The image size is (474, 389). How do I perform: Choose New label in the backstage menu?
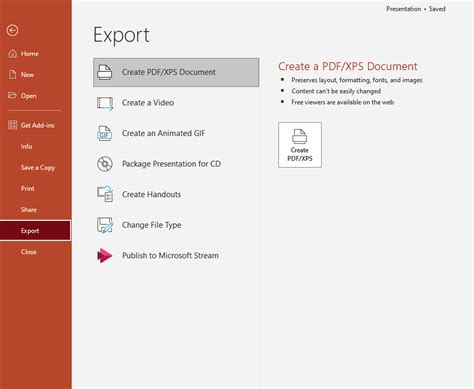pos(27,75)
